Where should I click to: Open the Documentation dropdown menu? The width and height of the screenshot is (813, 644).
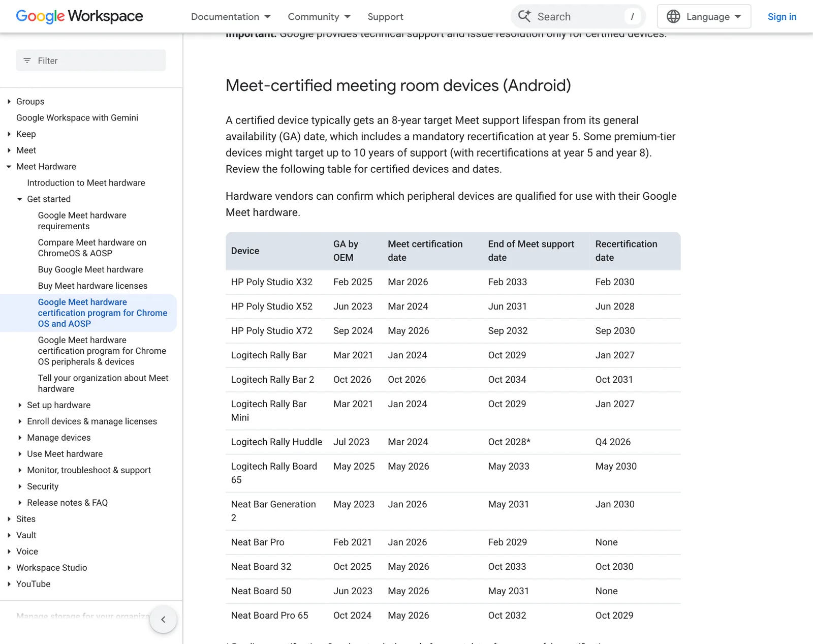(231, 17)
